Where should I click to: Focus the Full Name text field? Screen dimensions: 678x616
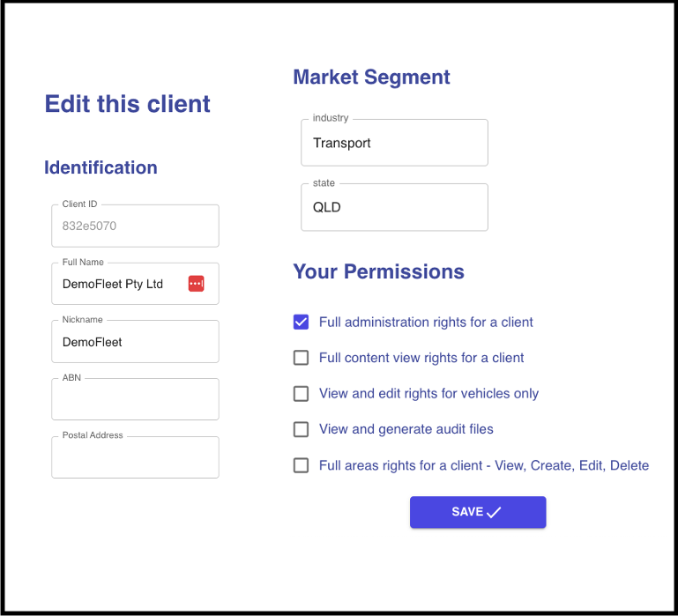[119, 285]
